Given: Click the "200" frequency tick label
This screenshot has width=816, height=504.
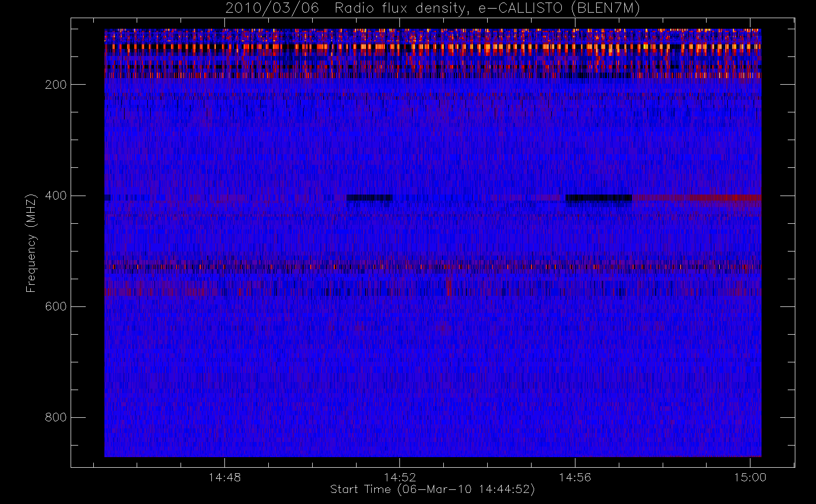Looking at the screenshot, I should pyautogui.click(x=55, y=85).
